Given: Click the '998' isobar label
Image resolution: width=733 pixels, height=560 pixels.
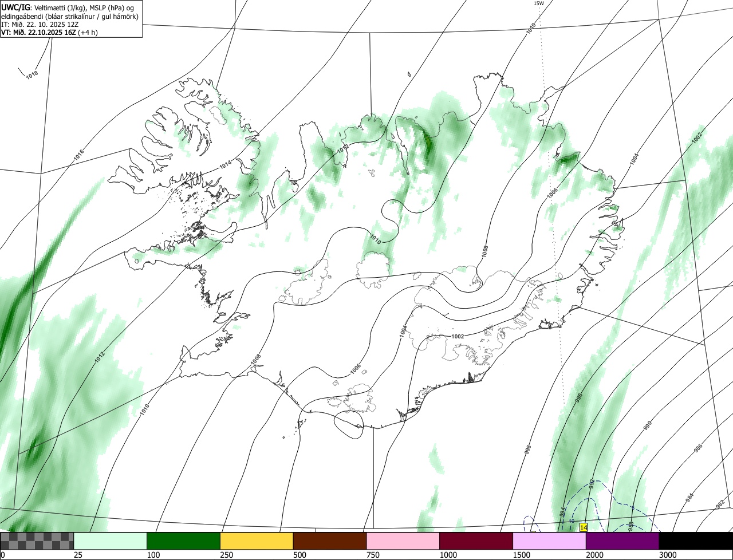Looking at the screenshot, I should (528, 449).
